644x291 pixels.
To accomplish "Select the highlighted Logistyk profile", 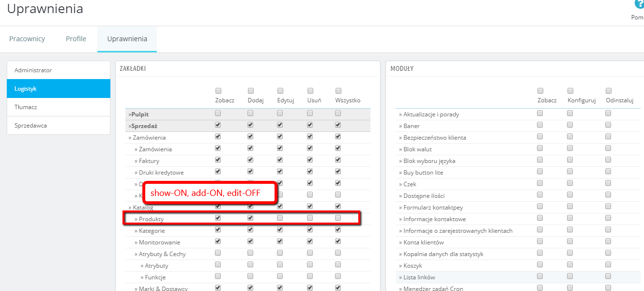I will click(x=59, y=89).
